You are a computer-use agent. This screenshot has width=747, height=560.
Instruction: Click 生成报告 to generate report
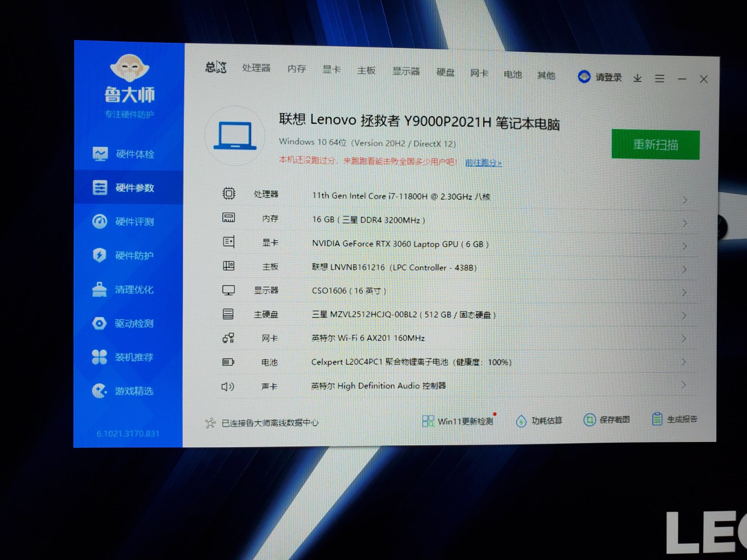(674, 419)
